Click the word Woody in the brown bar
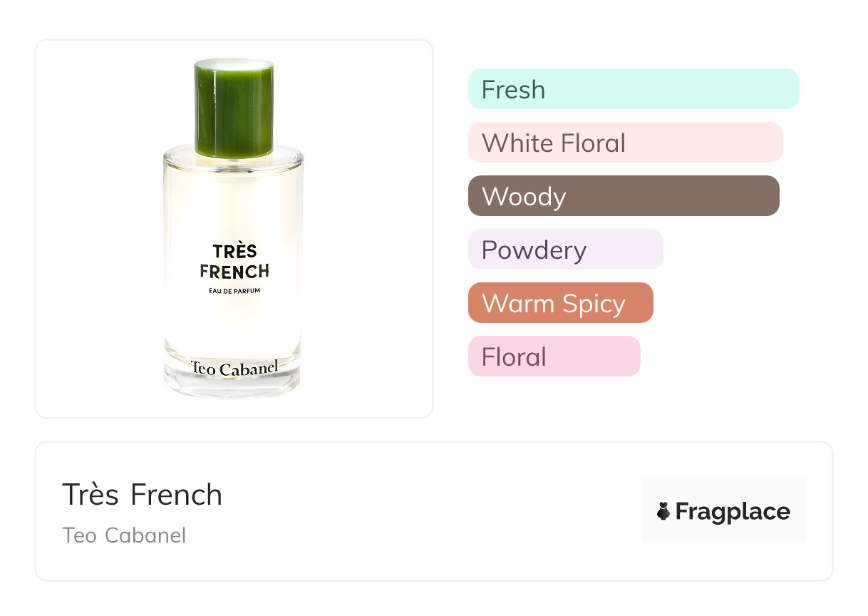The height and width of the screenshot is (616, 868). [524, 196]
